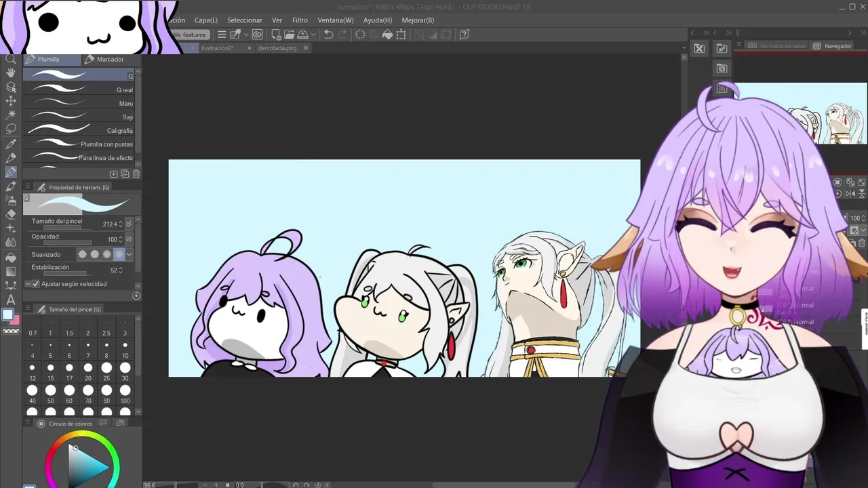Click the New file icon

coord(277,35)
